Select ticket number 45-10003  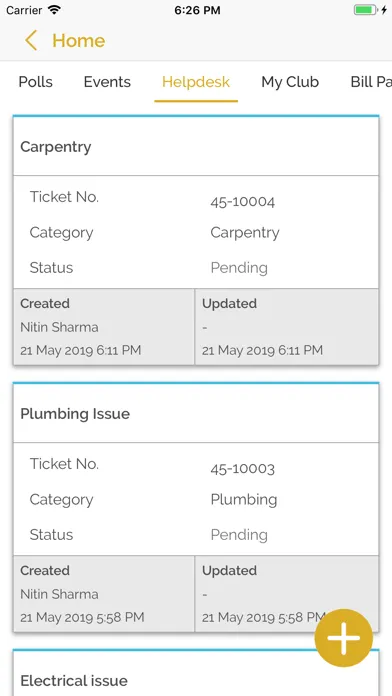(x=242, y=469)
